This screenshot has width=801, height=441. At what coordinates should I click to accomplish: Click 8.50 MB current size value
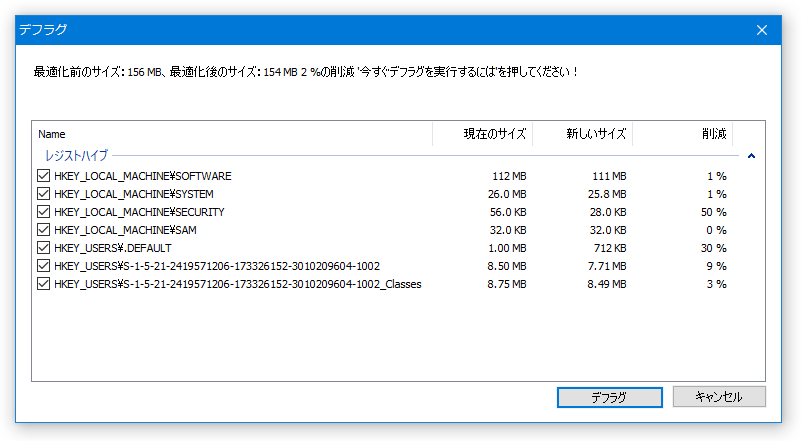pos(507,266)
